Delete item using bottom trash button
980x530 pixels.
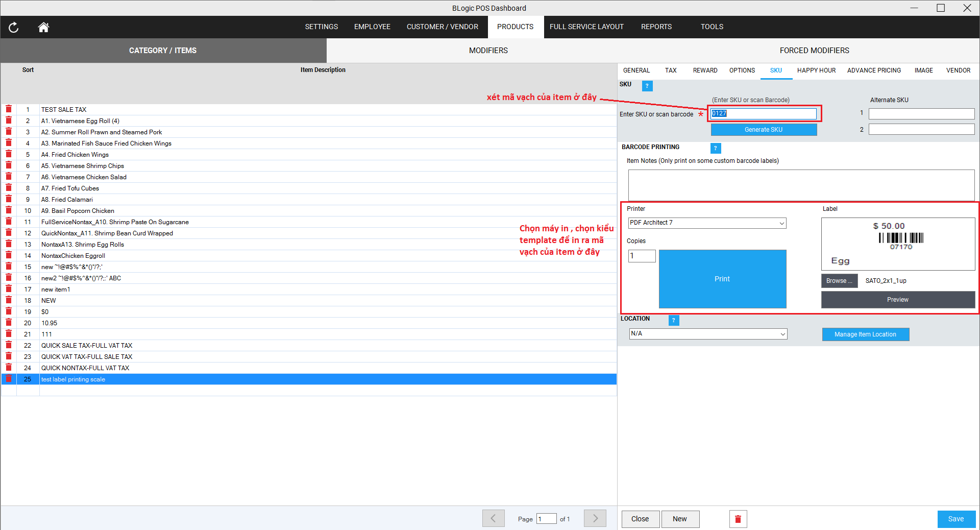pyautogui.click(x=738, y=519)
